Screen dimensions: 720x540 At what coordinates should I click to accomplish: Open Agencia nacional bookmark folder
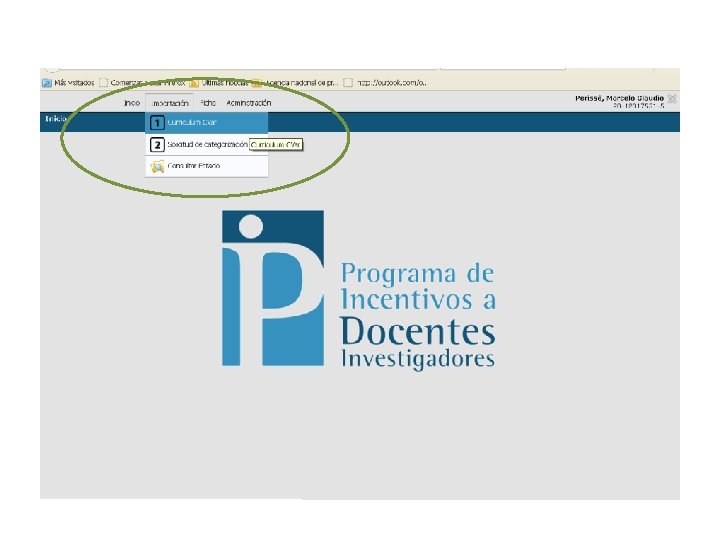295,83
